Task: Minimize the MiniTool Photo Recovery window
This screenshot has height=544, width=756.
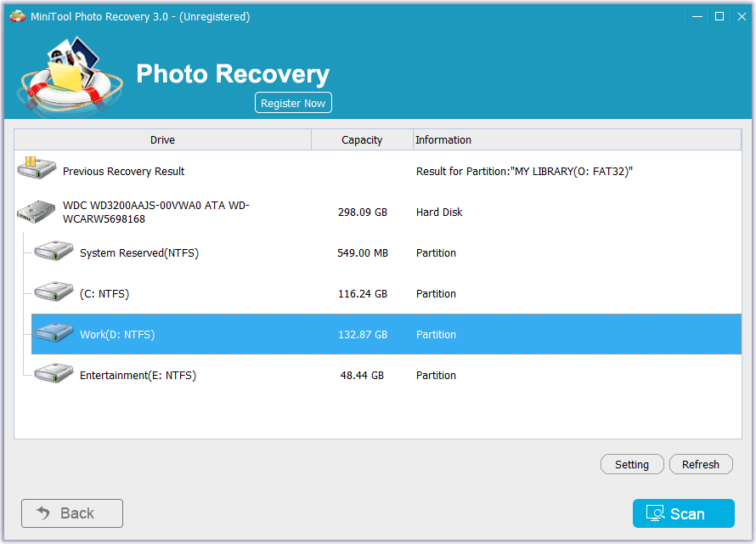Action: coord(697,16)
